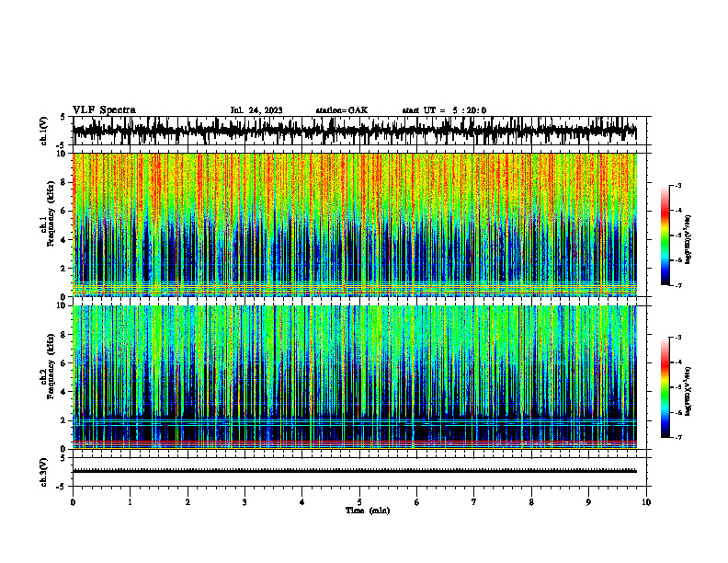Select the Time (min) axis label

[368, 511]
